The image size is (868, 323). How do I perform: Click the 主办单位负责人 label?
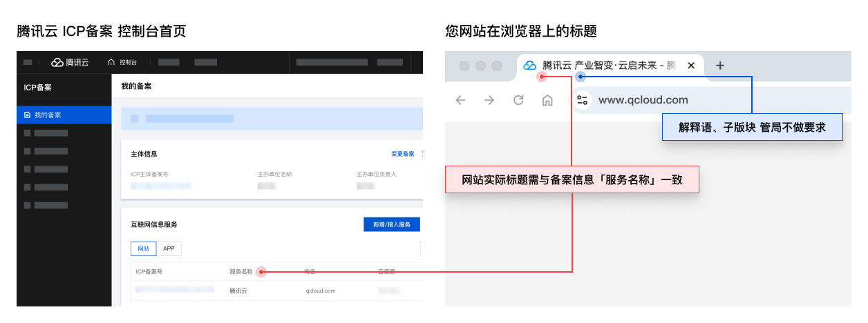377,174
